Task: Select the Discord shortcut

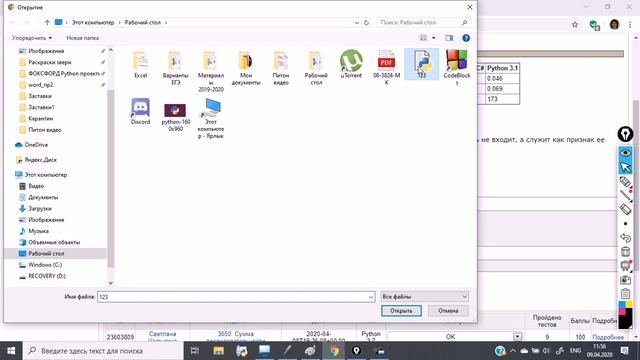Action: 140,111
